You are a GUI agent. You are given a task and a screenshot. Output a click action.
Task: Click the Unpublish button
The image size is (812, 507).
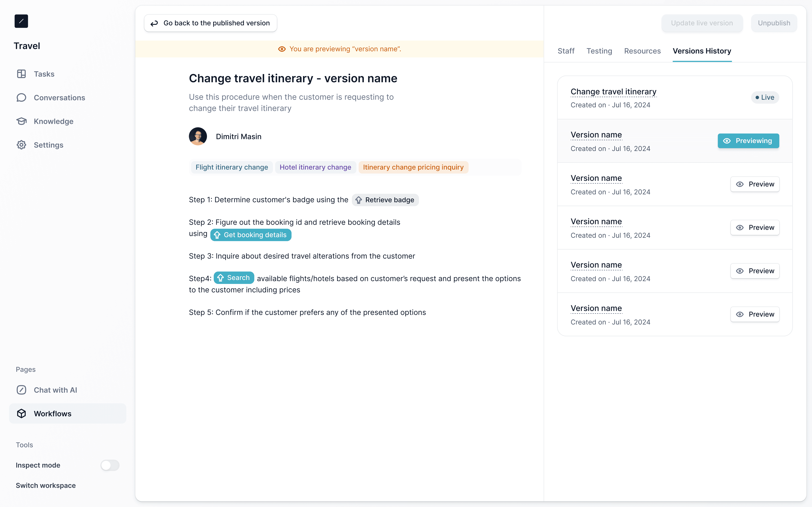tap(774, 23)
